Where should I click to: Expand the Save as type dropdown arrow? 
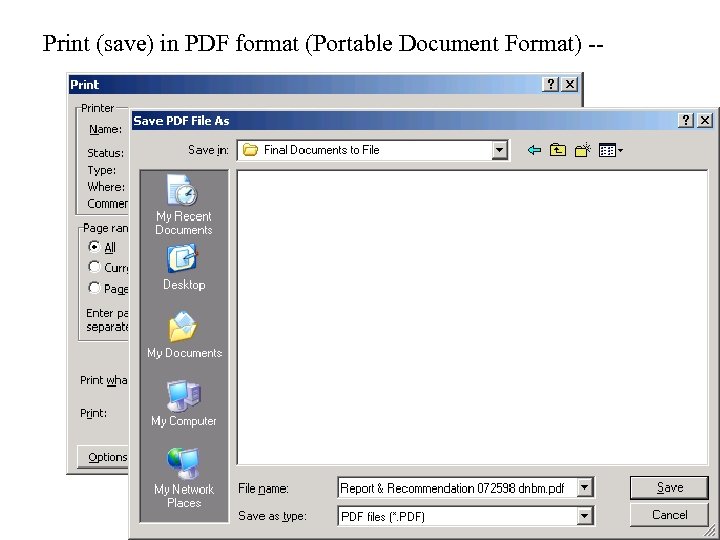point(585,516)
